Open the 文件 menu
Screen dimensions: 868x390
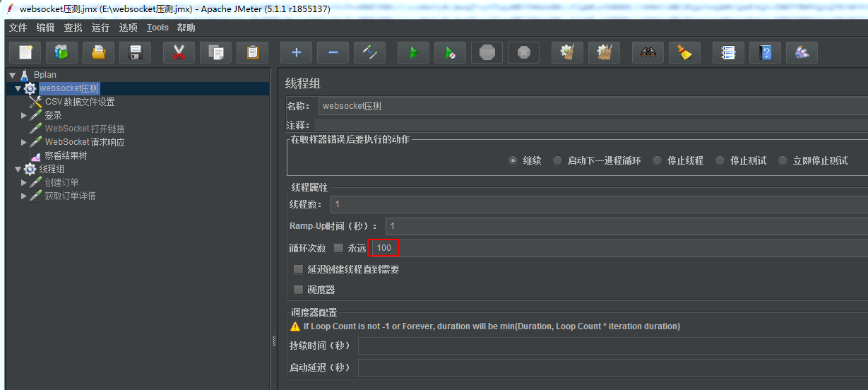tap(18, 28)
